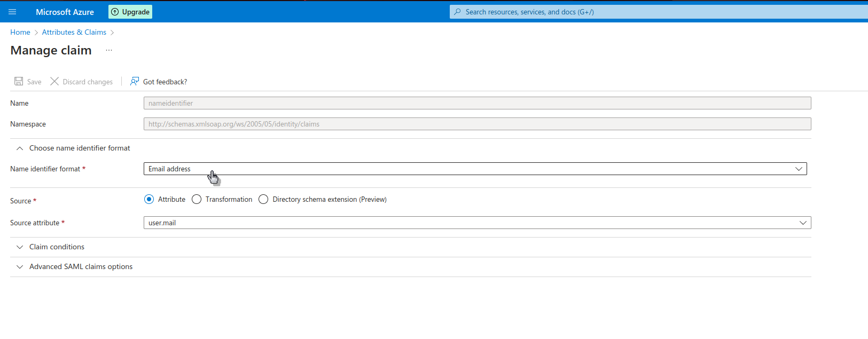
Task: Expand Advanced SAML claims options section
Action: [x=75, y=266]
